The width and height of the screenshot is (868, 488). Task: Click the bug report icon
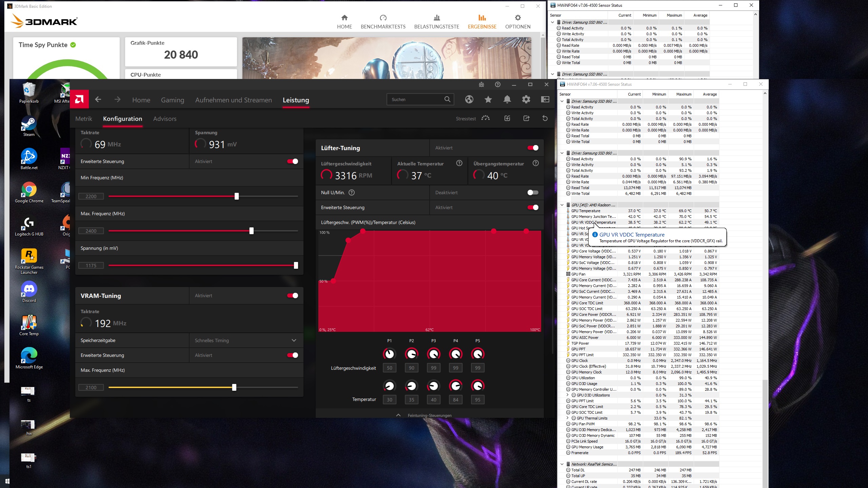pos(481,84)
